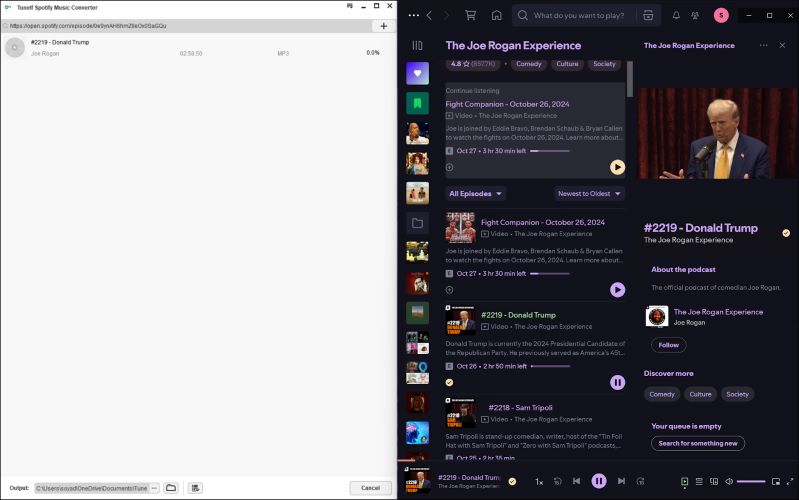The height and width of the screenshot is (500, 799).
Task: Seek in #2219 episode progress bar
Action: [550, 366]
